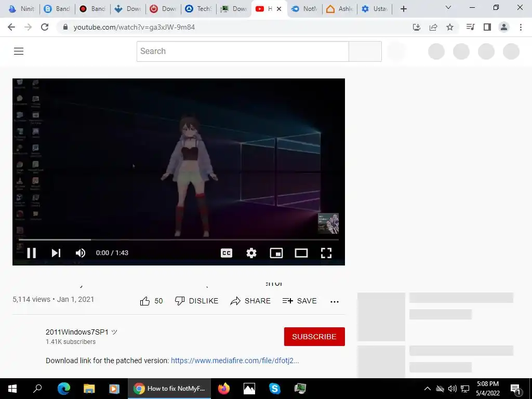Open media controls toolbar icon

click(x=470, y=27)
